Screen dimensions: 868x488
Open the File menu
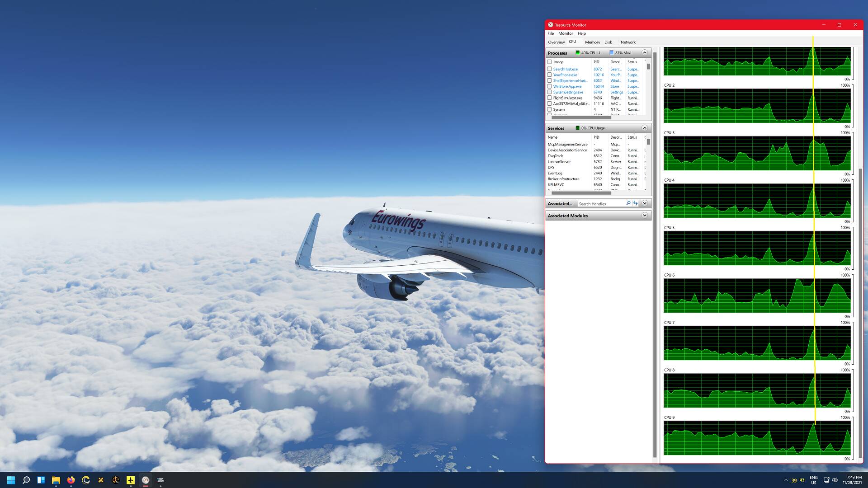pyautogui.click(x=551, y=33)
